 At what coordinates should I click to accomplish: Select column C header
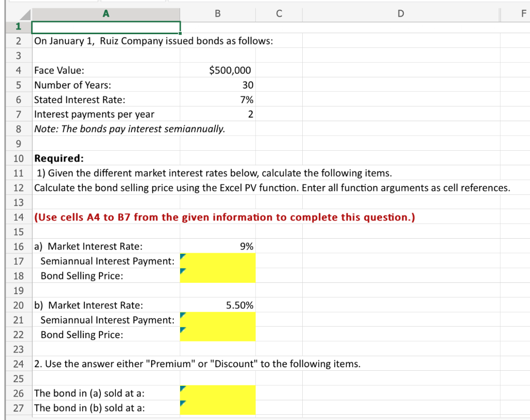[279, 13]
